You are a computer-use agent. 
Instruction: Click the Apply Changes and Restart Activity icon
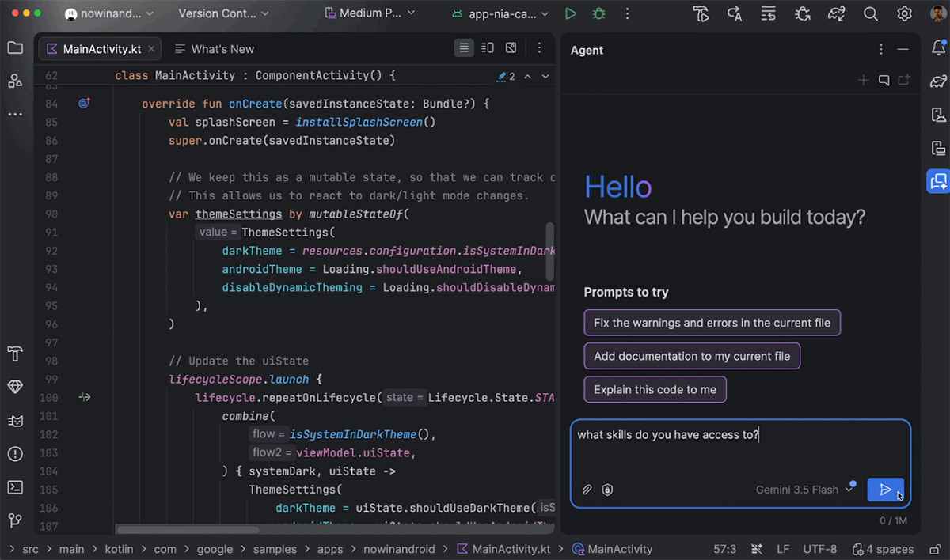[735, 13]
